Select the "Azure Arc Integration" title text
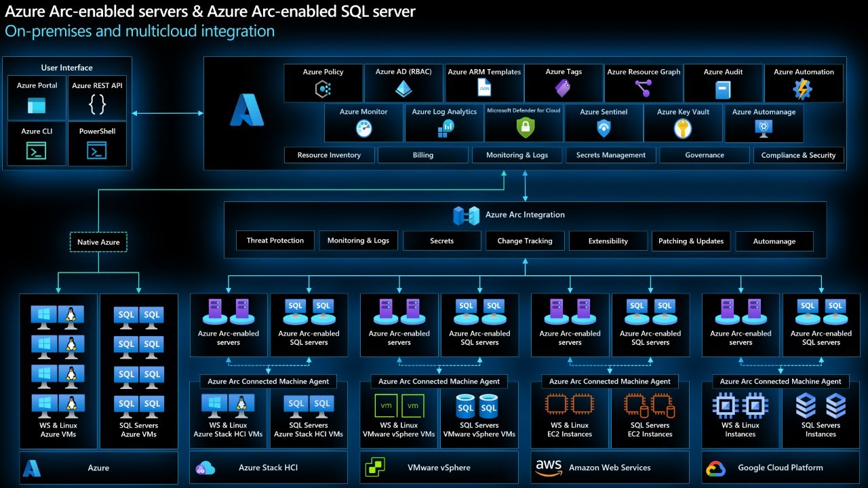Image resolution: width=868 pixels, height=488 pixels. (x=525, y=215)
